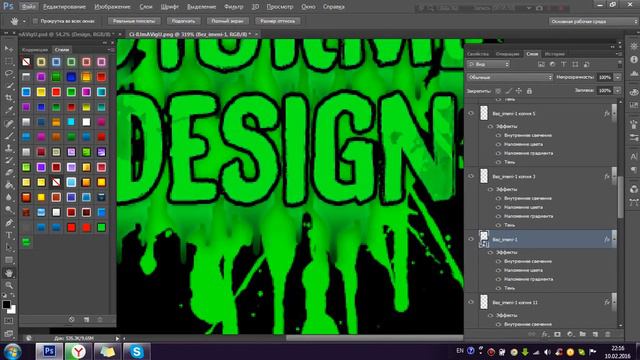Filter layers by text type icon
The width and height of the screenshot is (640, 360).
click(x=564, y=64)
